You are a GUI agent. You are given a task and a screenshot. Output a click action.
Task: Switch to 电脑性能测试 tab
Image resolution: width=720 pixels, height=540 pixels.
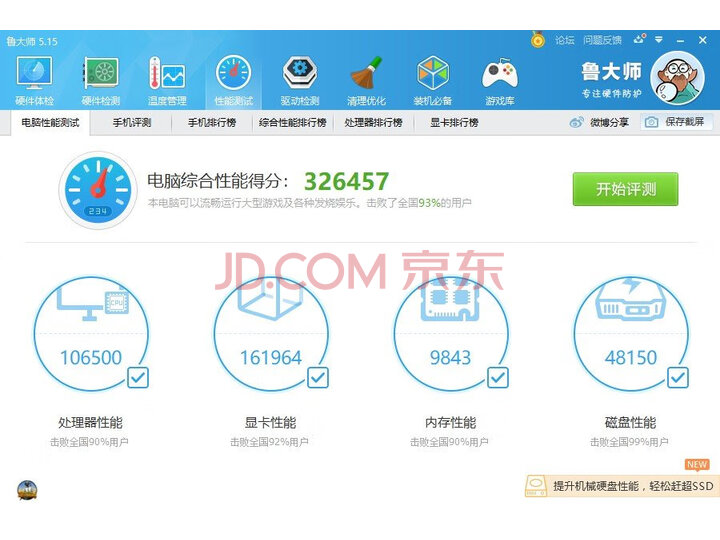[50, 123]
